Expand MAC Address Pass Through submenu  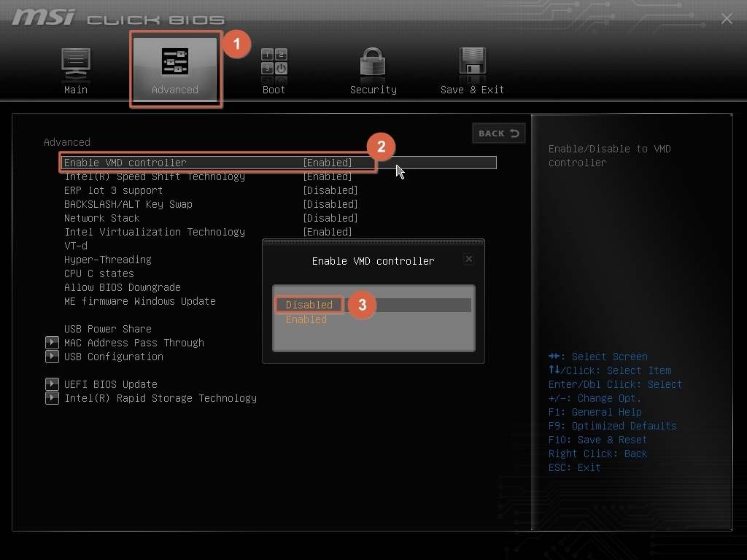(52, 343)
